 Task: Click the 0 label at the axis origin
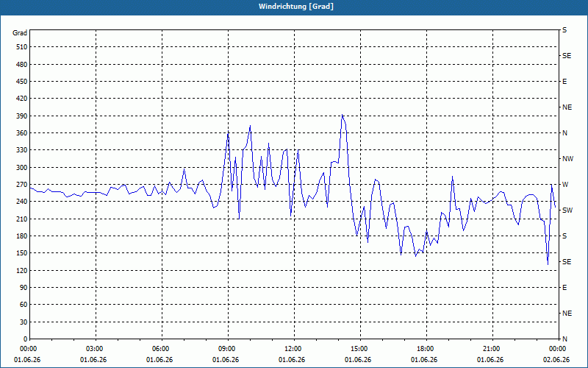pyautogui.click(x=25, y=339)
